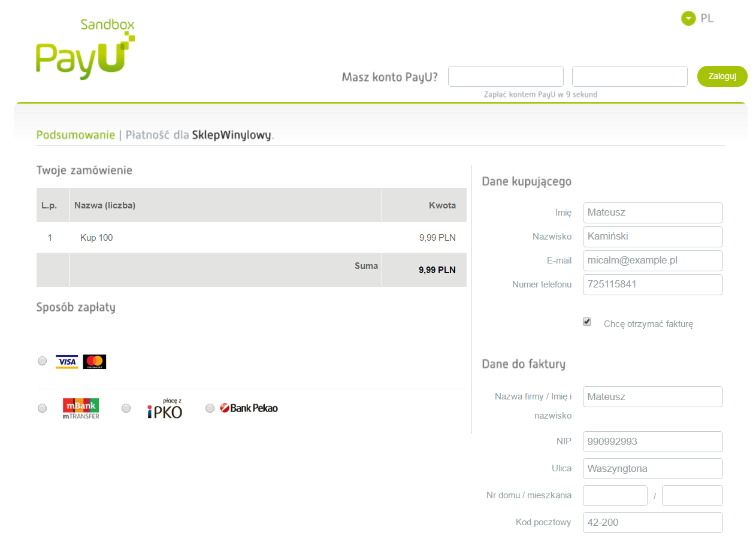This screenshot has height=536, width=756.
Task: Click the Nazwa firmy / Imię i nazwisko field
Action: click(x=653, y=396)
